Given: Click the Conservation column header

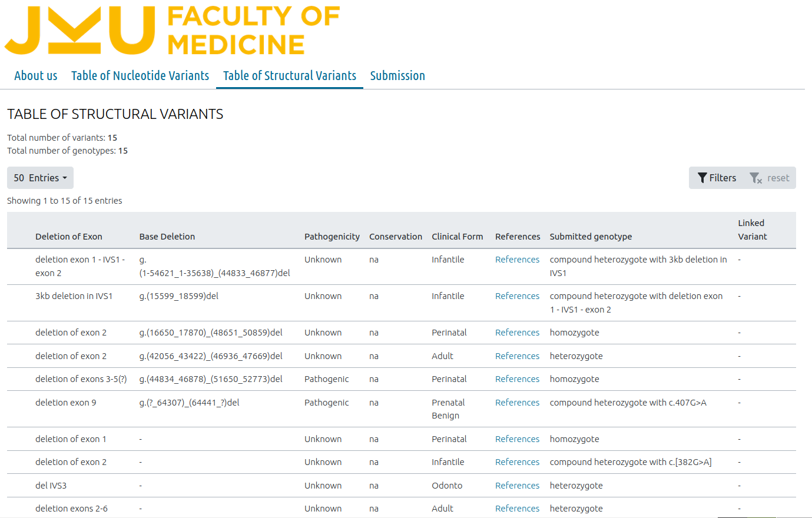Looking at the screenshot, I should click(x=395, y=237).
